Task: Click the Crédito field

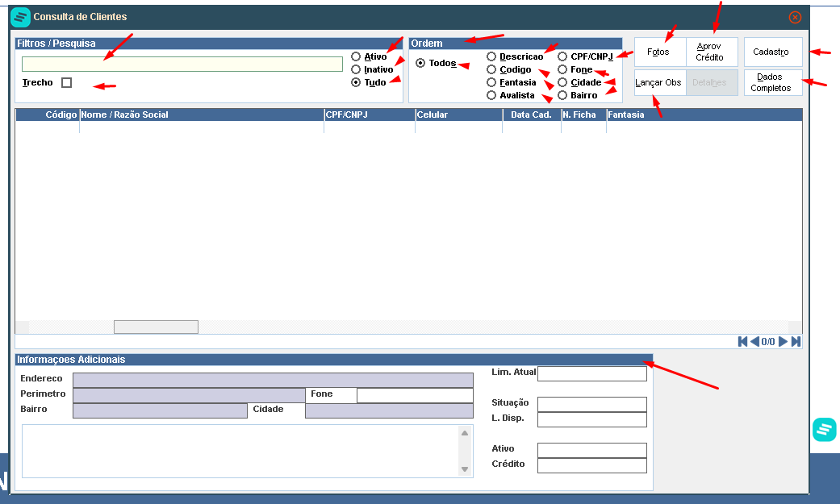Action: coord(592,465)
